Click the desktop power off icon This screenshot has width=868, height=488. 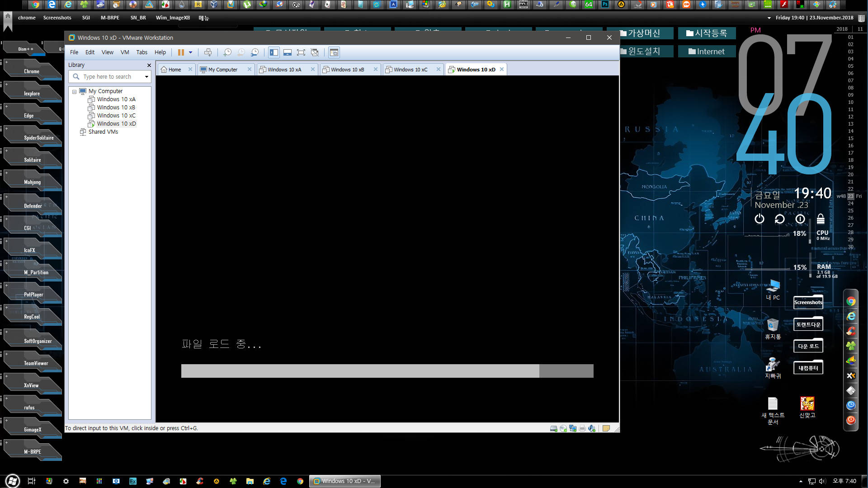click(759, 219)
